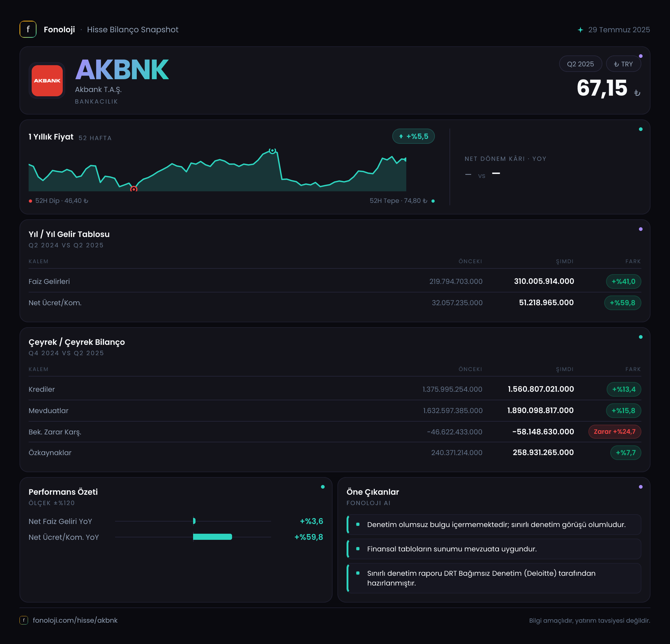Viewport: 670px width, 644px height.
Task: Click the 52-week high marker on chart
Action: 273,150
